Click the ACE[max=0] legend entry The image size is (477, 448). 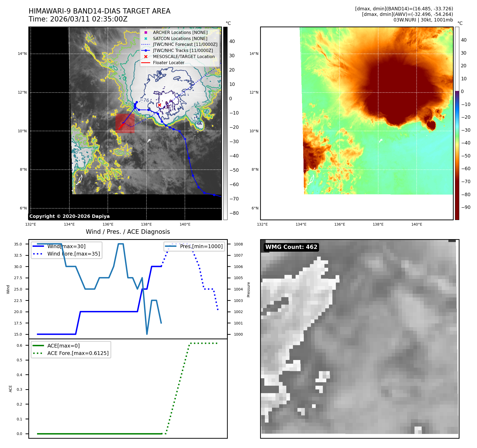[63, 346]
